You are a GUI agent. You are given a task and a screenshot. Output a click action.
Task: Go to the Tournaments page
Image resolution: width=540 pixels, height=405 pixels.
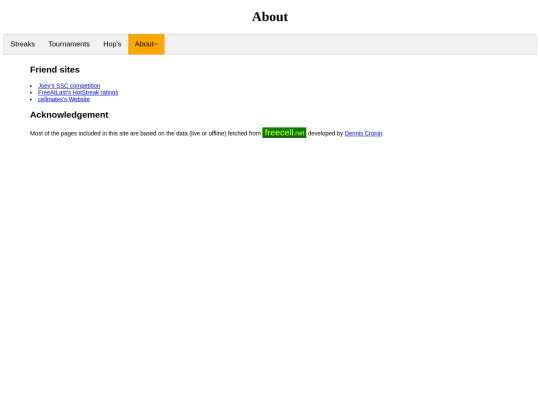[x=69, y=44]
